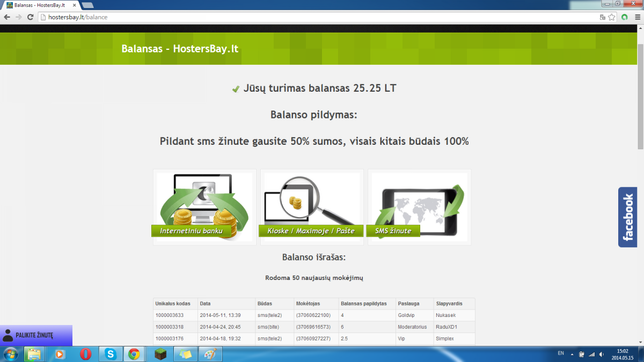Image resolution: width=644 pixels, height=362 pixels.
Task: Click the date 2014-04-24, 20:45
Action: click(x=220, y=327)
